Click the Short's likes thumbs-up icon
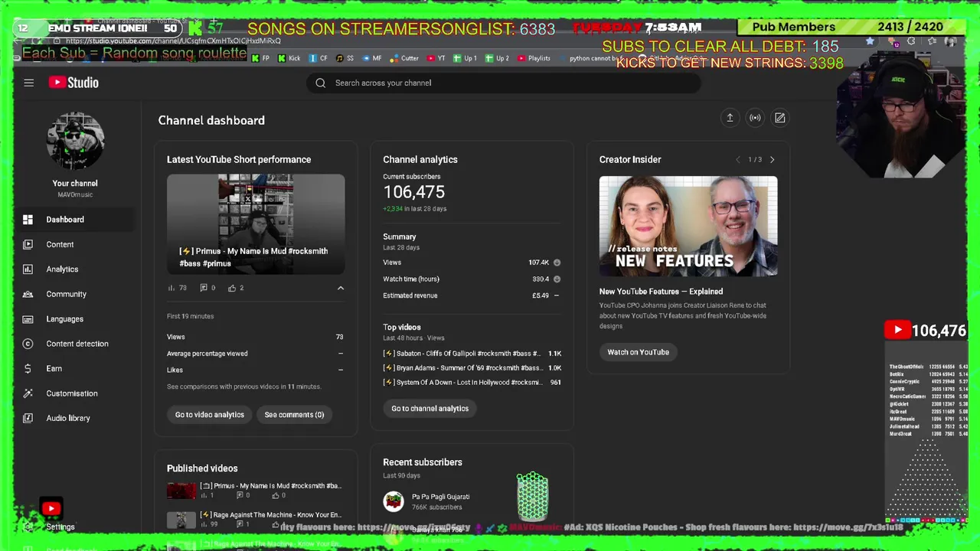Viewport: 980px width, 551px height. click(232, 288)
